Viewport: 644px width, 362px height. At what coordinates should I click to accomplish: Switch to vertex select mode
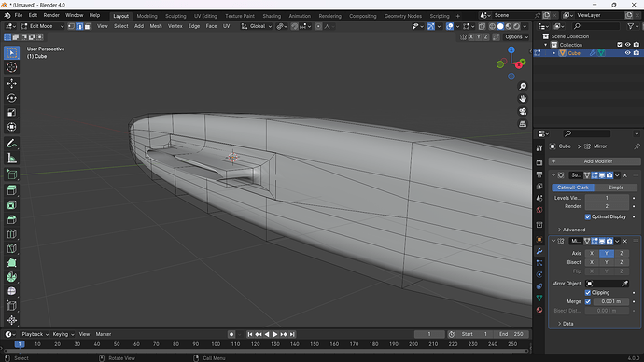(71, 26)
